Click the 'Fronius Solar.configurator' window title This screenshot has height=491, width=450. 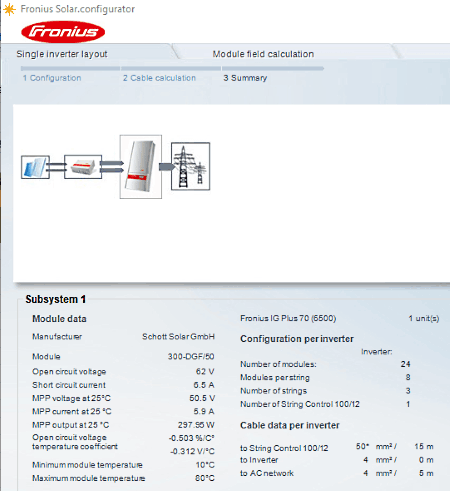coord(78,9)
